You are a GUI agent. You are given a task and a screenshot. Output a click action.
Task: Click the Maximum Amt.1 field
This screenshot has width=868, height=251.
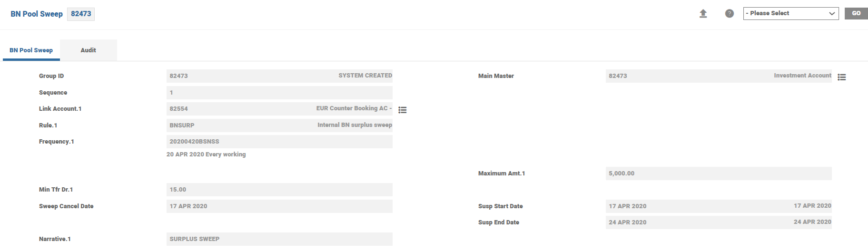tap(718, 174)
